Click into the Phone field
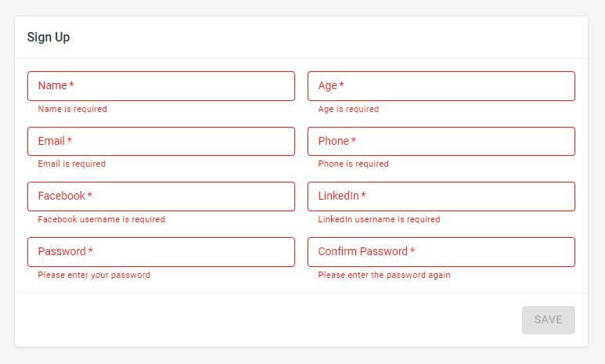 click(x=441, y=142)
